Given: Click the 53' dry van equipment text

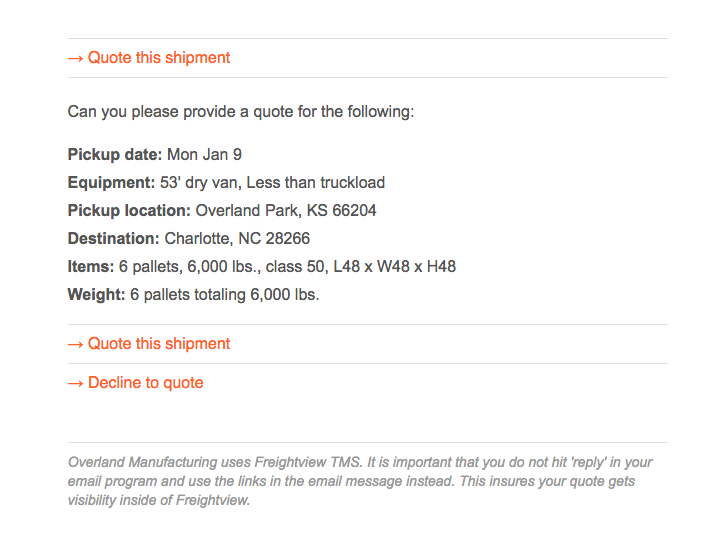Looking at the screenshot, I should pyautogui.click(x=199, y=182).
